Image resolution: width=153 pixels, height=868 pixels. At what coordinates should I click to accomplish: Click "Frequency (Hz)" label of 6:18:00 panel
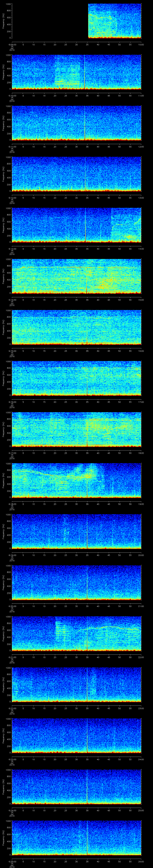click(x=3, y=481)
